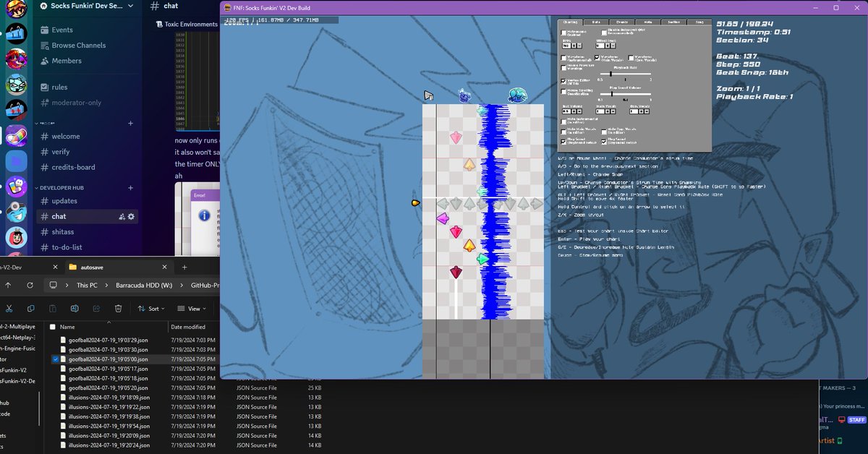Open the Sort dropdown in File Explorer
Image resolution: width=868 pixels, height=454 pixels.
point(151,309)
